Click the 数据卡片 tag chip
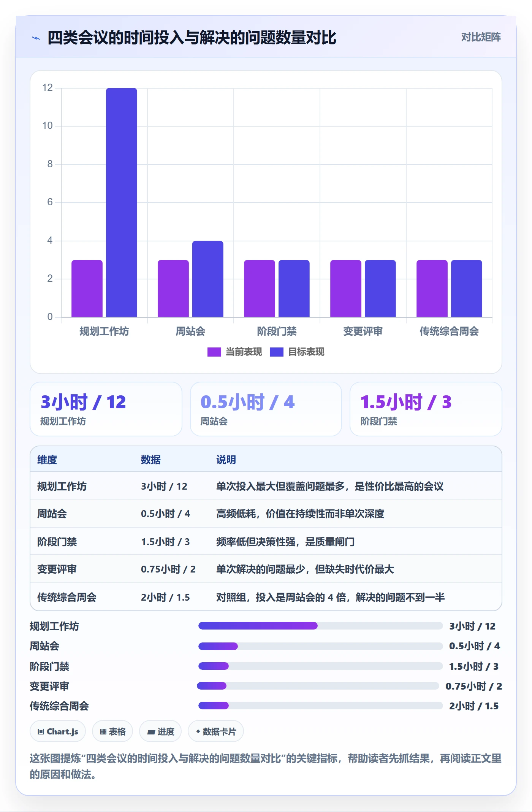This screenshot has width=532, height=812. tap(216, 731)
